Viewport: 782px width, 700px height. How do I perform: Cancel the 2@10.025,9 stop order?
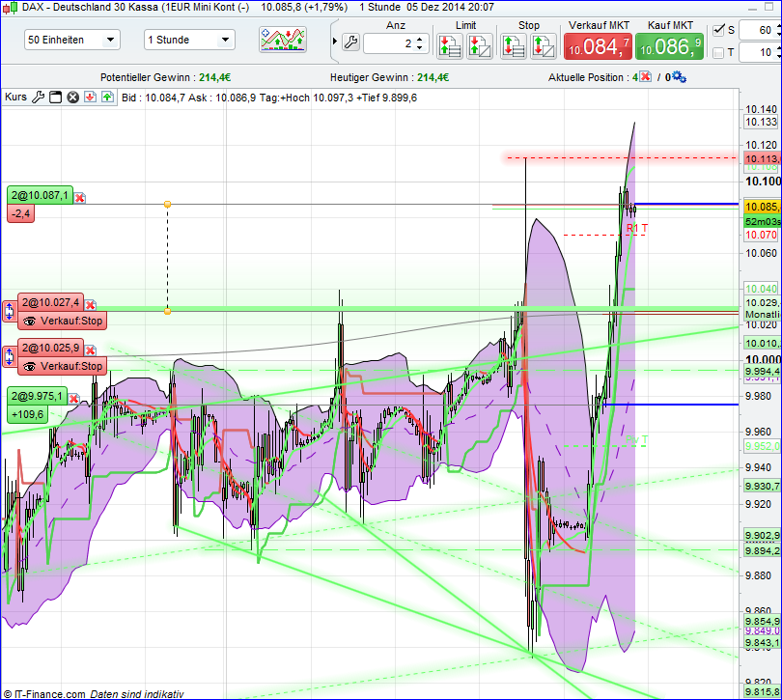(91, 350)
